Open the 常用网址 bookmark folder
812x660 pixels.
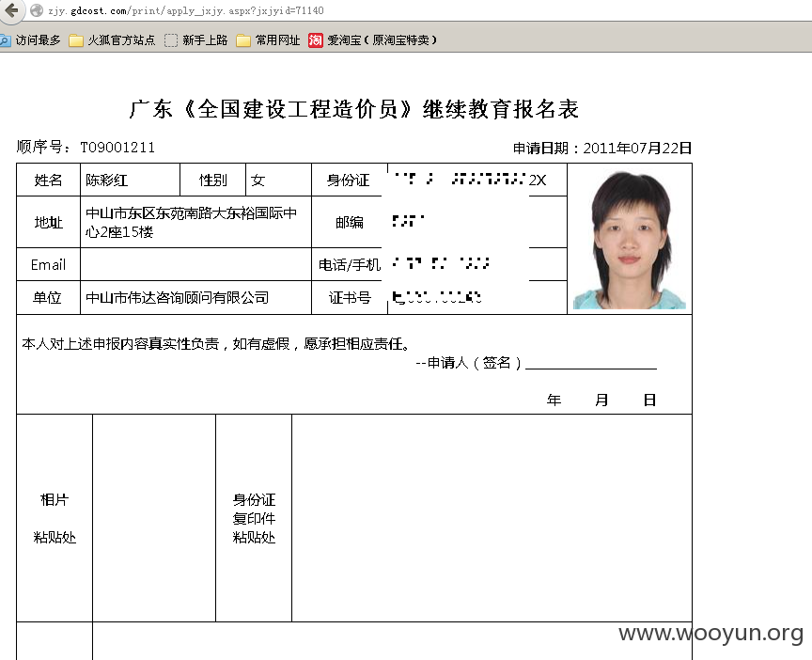click(268, 39)
